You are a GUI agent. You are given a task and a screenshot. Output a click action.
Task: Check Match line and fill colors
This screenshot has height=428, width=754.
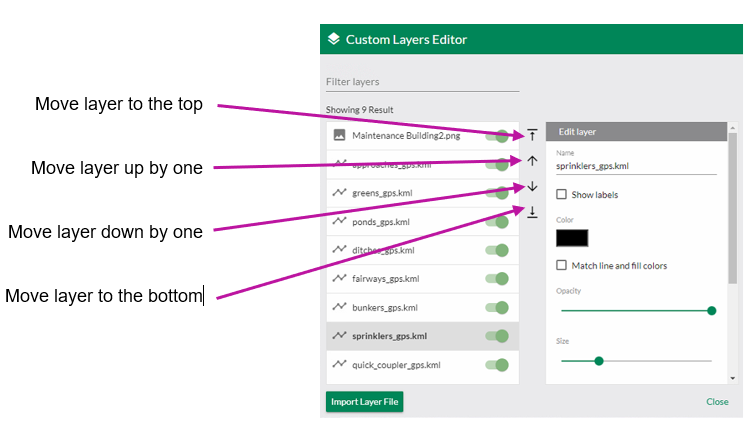coord(561,265)
